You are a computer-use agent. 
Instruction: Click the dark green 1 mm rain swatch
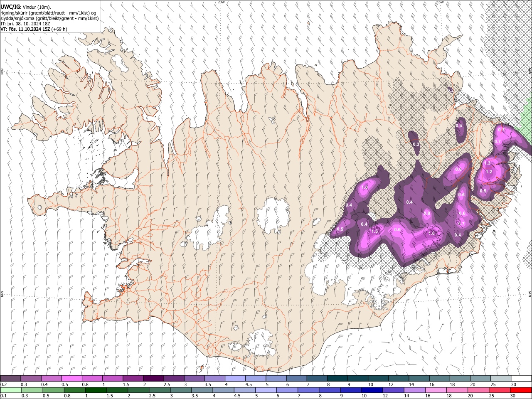pyautogui.click(x=96, y=390)
